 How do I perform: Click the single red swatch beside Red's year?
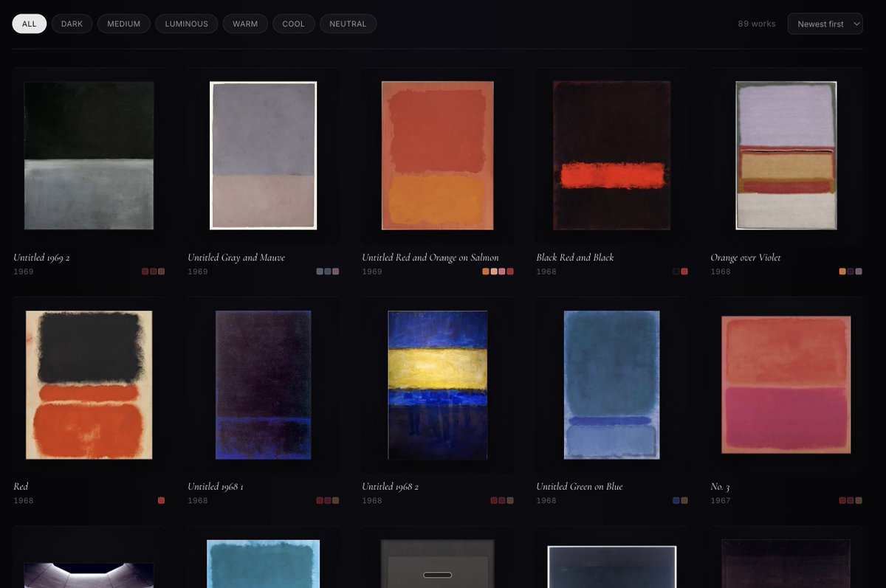[161, 501]
